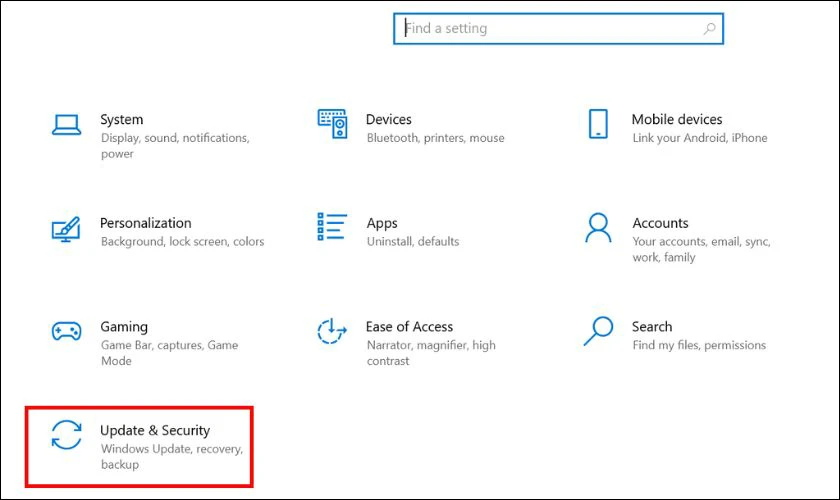The image size is (840, 500).
Task: Select the Update & Security heading text
Action: tap(155, 430)
